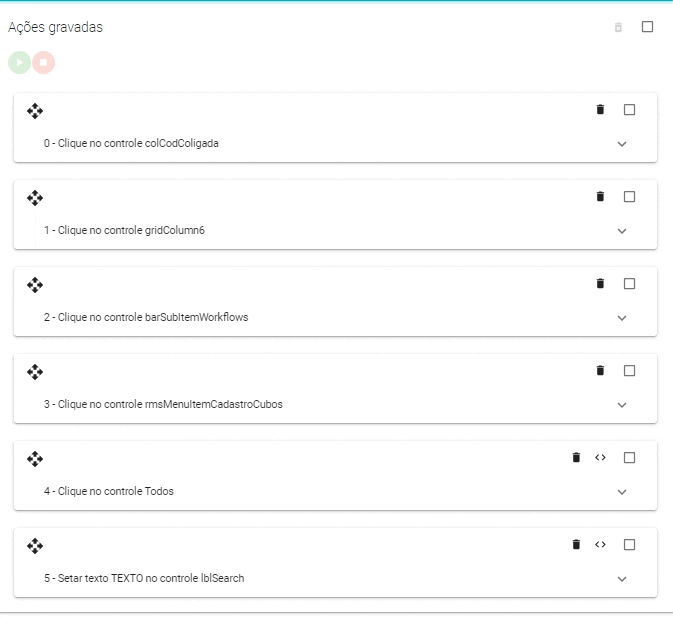Delete action 5 lblSearch with trash icon
The width and height of the screenshot is (673, 617).
pyautogui.click(x=576, y=545)
